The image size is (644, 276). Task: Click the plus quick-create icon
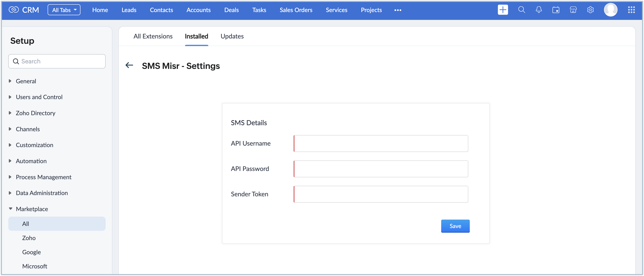coord(503,10)
